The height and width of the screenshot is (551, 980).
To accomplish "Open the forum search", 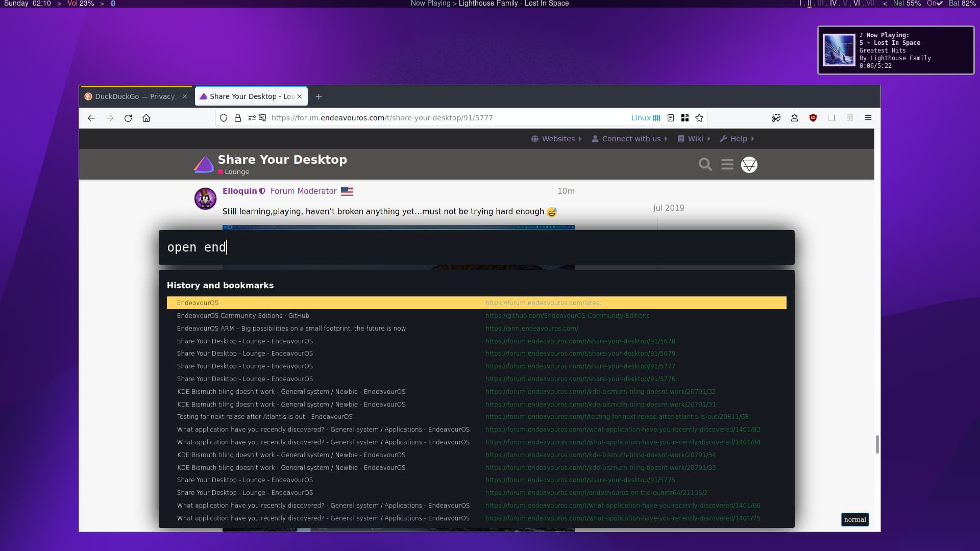I will click(x=705, y=164).
